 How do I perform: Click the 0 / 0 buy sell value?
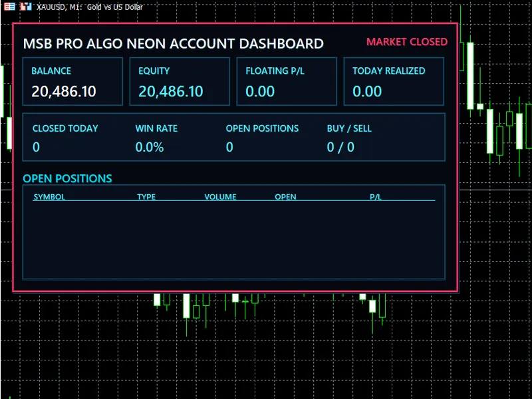(x=340, y=147)
